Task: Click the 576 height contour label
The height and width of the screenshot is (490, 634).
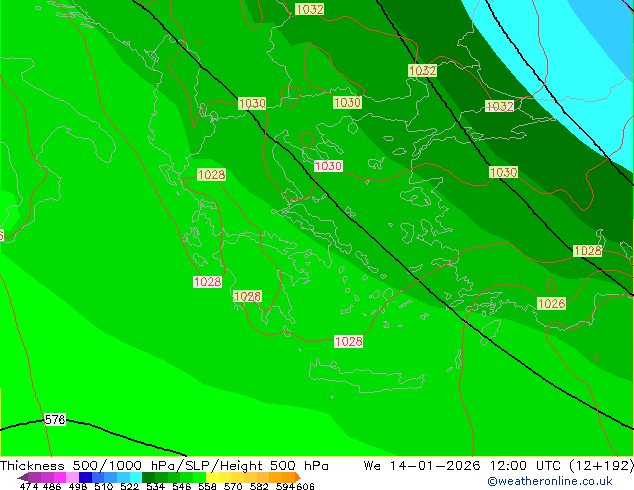Action: pyautogui.click(x=55, y=420)
